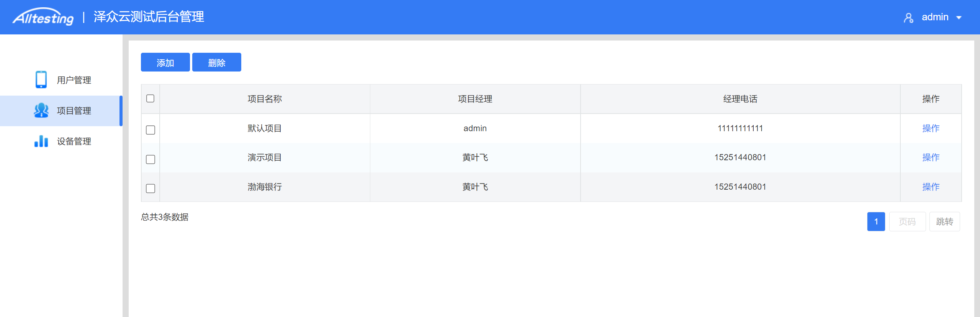Screen dimensions: 980x317
Task: Click the admin manager cell
Action: point(475,128)
